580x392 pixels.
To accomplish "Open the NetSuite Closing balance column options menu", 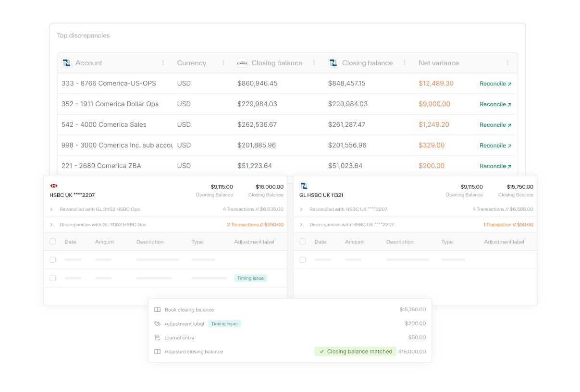I will [x=405, y=63].
